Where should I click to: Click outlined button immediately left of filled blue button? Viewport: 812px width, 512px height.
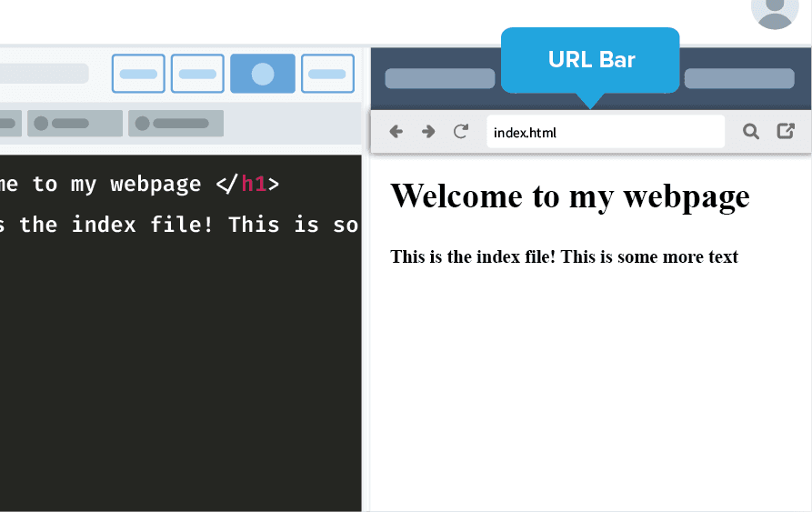[197, 74]
